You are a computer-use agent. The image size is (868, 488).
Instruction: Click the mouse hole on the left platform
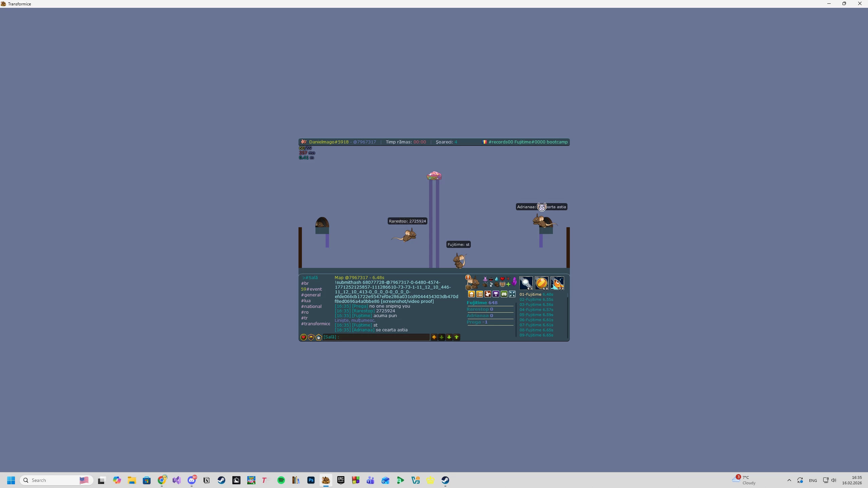pos(322,222)
